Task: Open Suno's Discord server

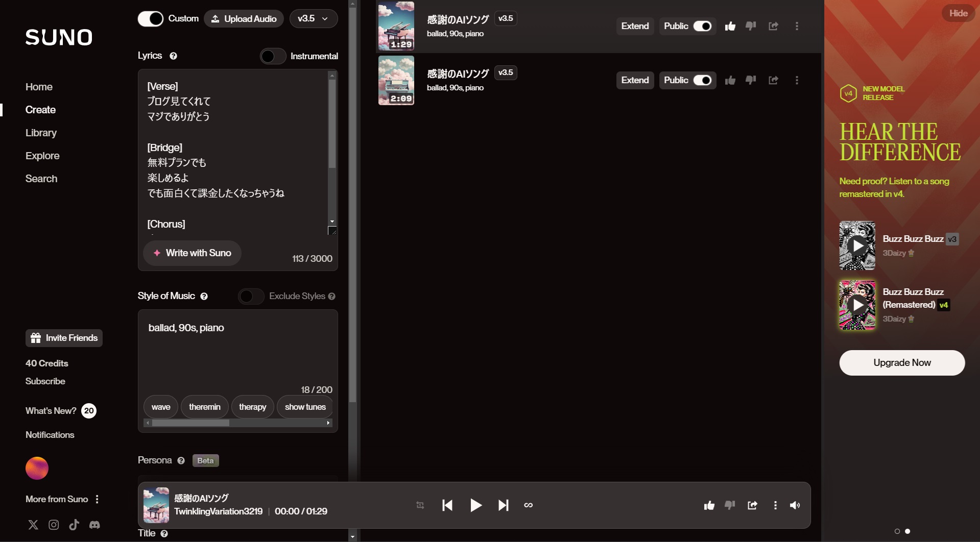Action: point(94,525)
